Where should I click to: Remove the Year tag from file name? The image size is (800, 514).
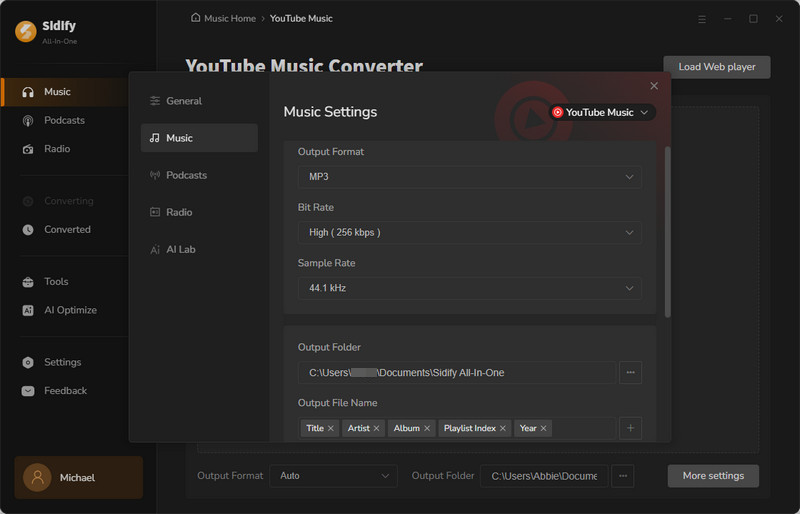click(543, 428)
